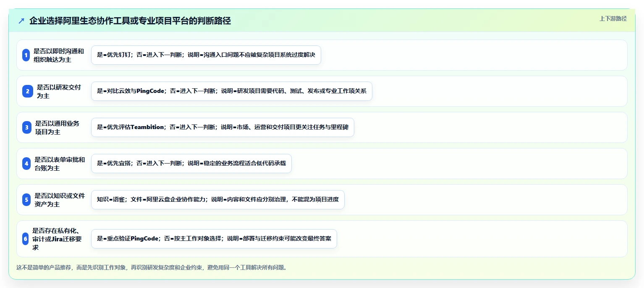This screenshot has height=288, width=644.
Task: Click the answer box starting 知识=语雀
Action: pyautogui.click(x=218, y=200)
